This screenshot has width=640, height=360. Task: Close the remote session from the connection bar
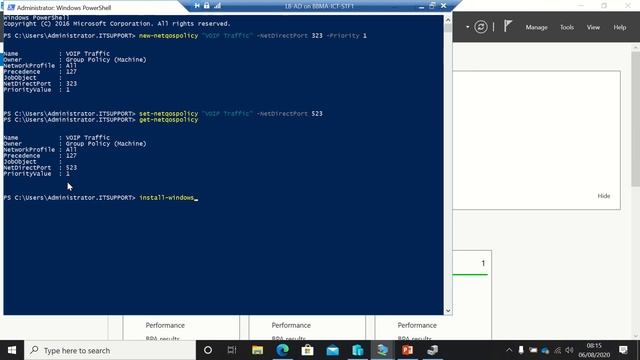tap(444, 6)
